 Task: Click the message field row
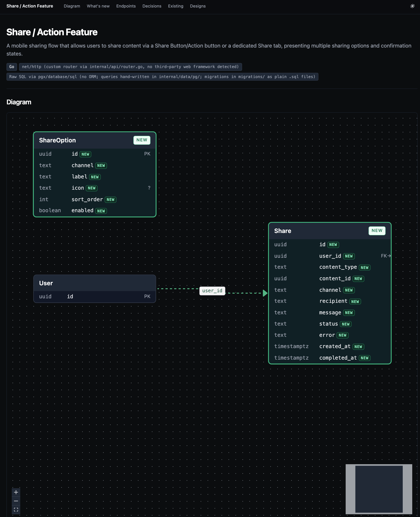(x=330, y=313)
